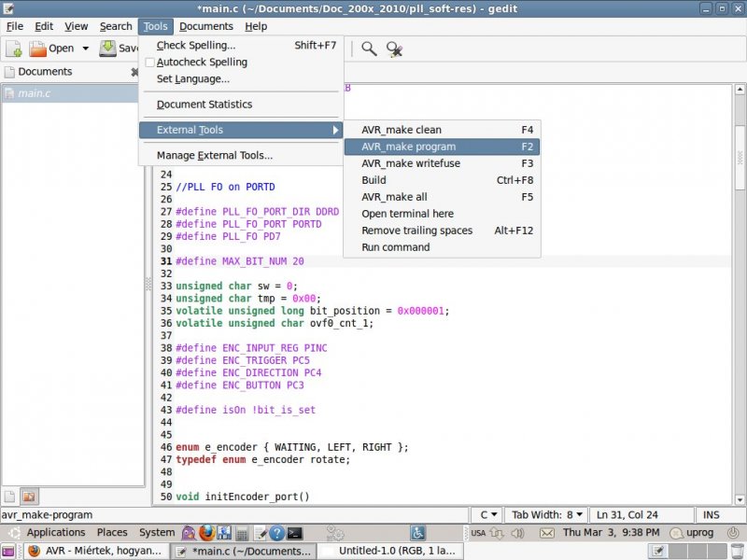Choose Check Spelling... from the Tools menu

click(241, 45)
